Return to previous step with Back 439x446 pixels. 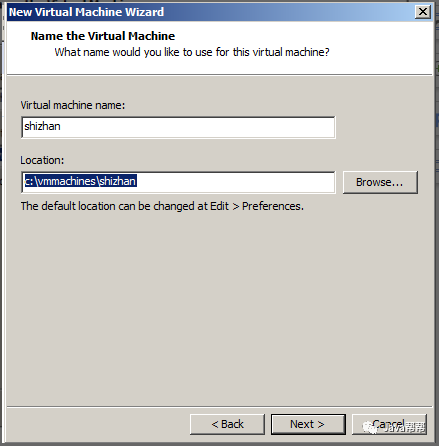(x=227, y=424)
